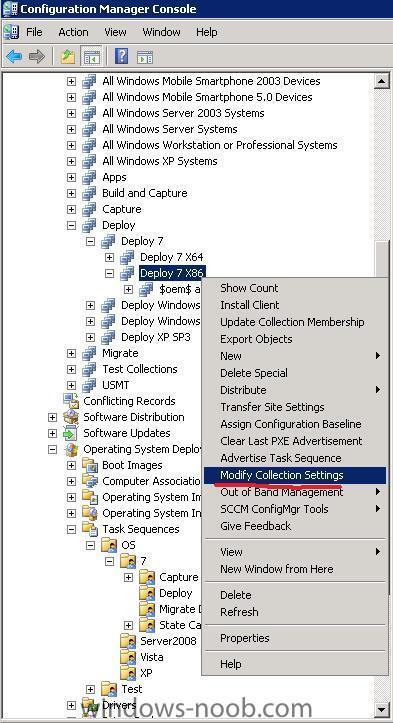Choose Clear Last PXE Advertisement
Image resolution: width=393 pixels, height=723 pixels.
coord(294,441)
